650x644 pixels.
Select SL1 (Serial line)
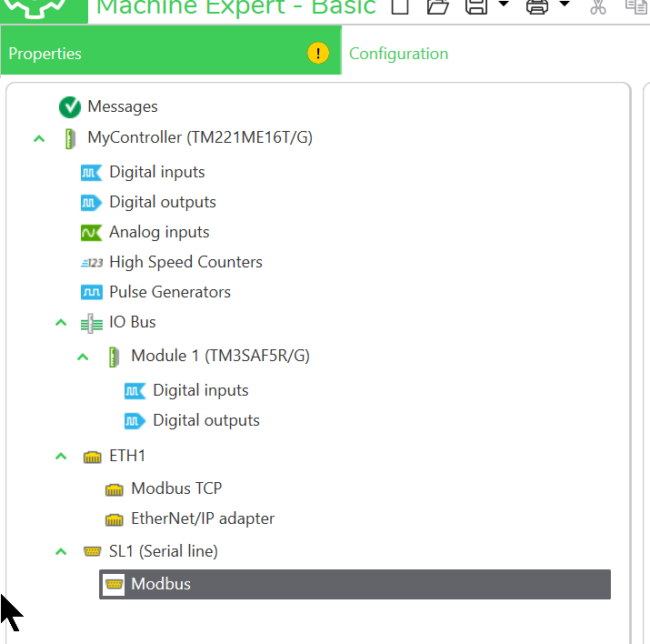(164, 552)
